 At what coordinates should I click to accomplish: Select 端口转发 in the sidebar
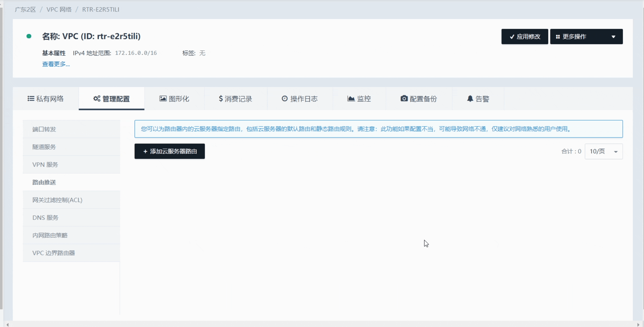44,129
